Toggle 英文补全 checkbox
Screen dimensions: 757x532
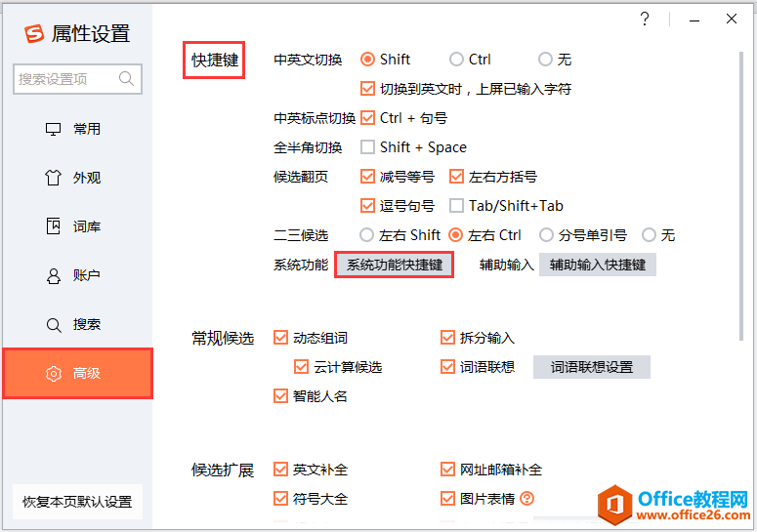tap(280, 470)
